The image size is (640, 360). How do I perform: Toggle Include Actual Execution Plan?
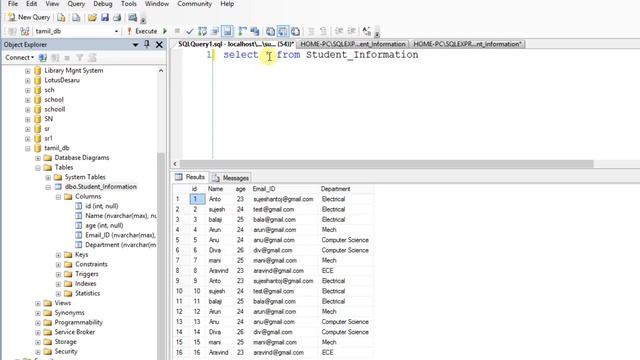pyautogui.click(x=242, y=31)
